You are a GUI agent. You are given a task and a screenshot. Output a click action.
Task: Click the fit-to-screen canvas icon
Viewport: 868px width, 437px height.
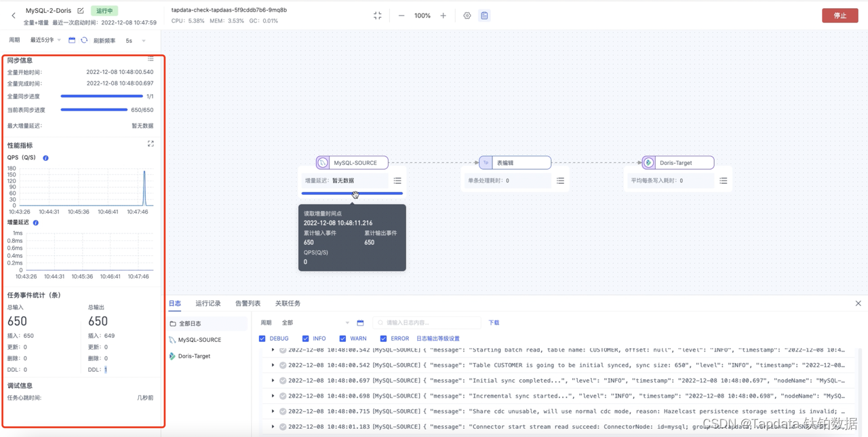pyautogui.click(x=378, y=16)
